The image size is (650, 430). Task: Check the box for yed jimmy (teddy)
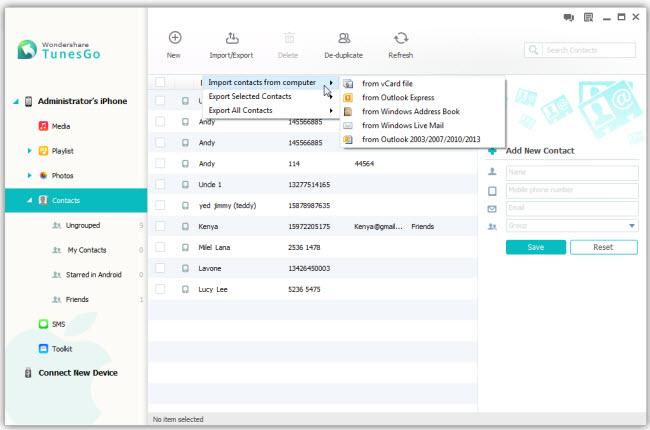(x=160, y=205)
